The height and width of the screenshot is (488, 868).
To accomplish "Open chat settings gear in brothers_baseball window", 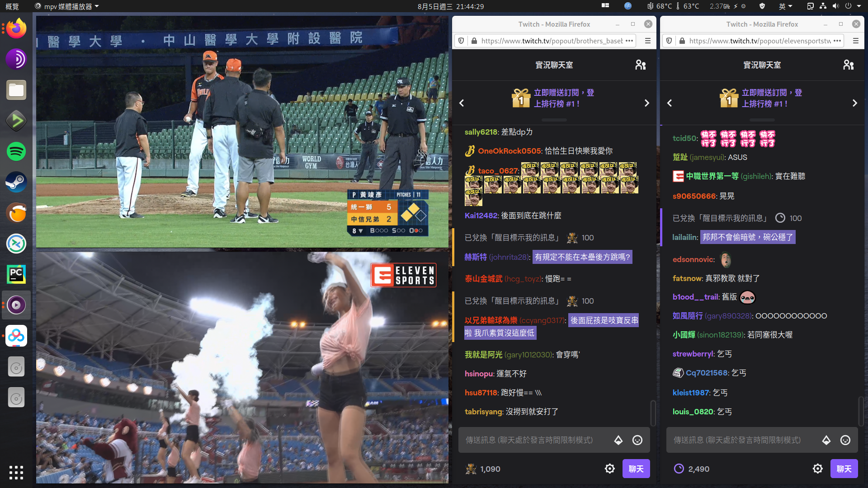I will [x=610, y=469].
